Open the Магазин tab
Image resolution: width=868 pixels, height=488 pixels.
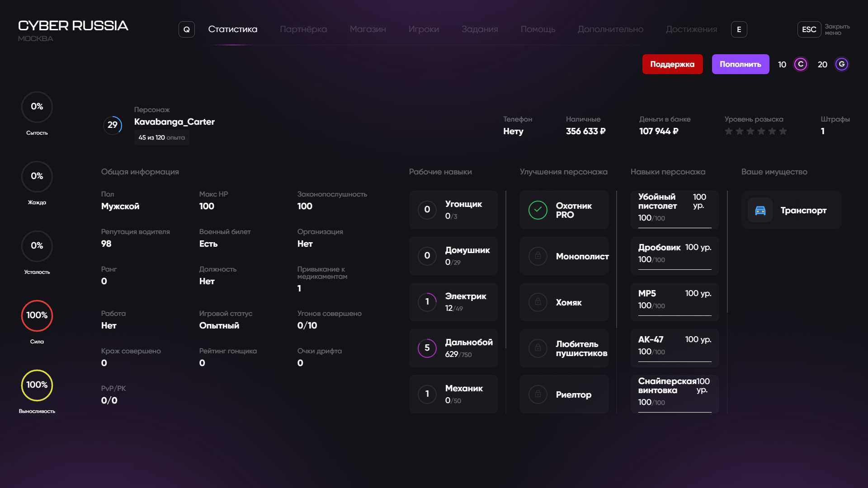point(368,29)
